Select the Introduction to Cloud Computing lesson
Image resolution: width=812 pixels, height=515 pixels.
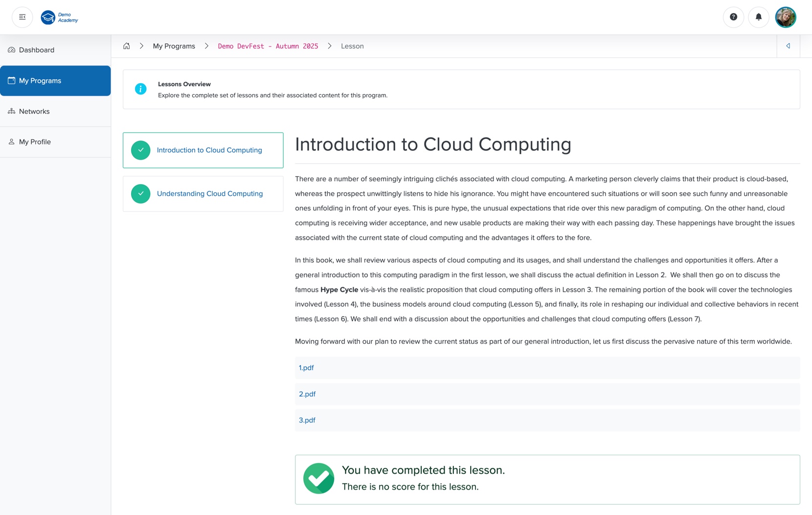209,150
